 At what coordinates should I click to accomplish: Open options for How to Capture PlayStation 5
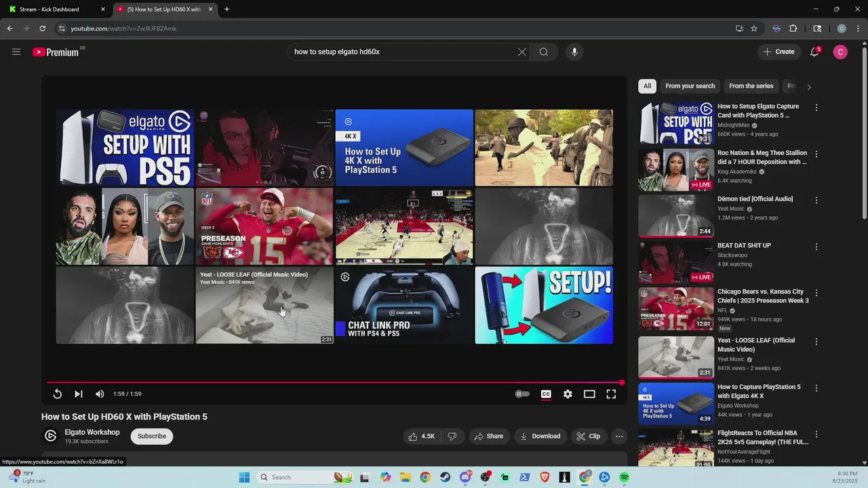[x=816, y=388]
